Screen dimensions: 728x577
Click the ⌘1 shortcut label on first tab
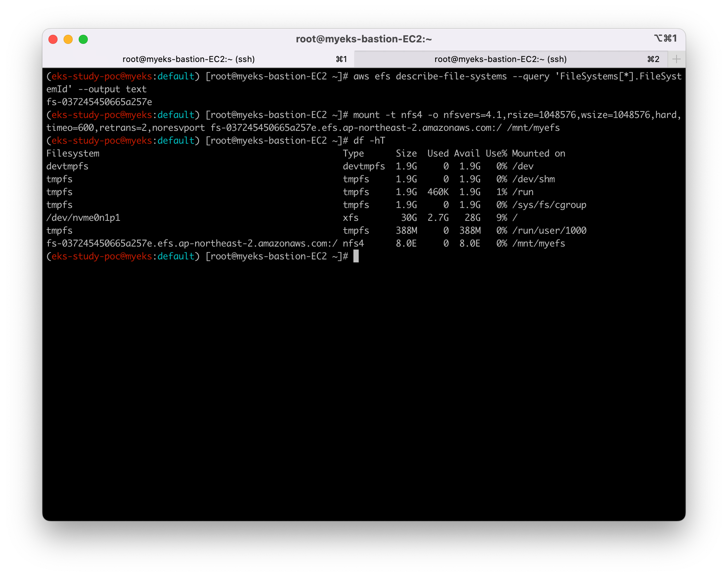point(341,59)
